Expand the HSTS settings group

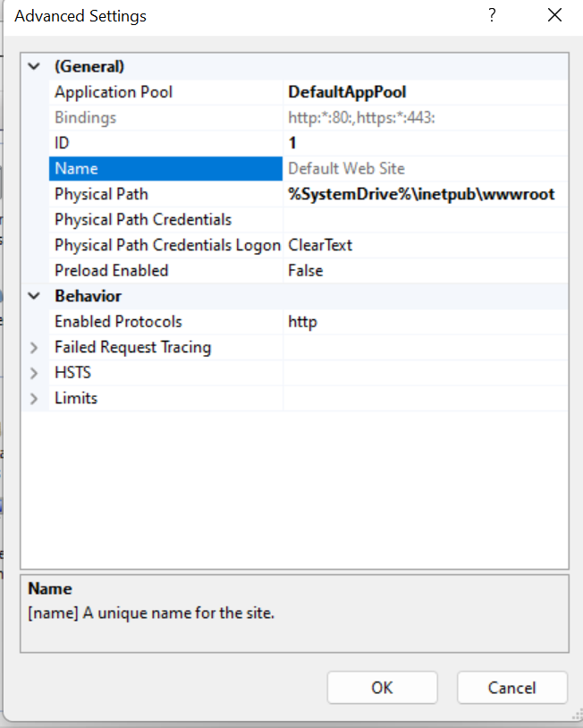(34, 373)
